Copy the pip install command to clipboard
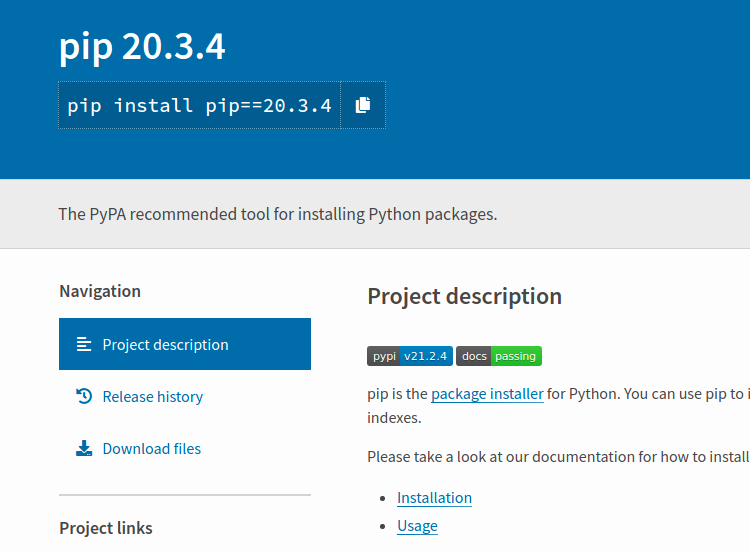The height and width of the screenshot is (551, 750). pos(363,105)
